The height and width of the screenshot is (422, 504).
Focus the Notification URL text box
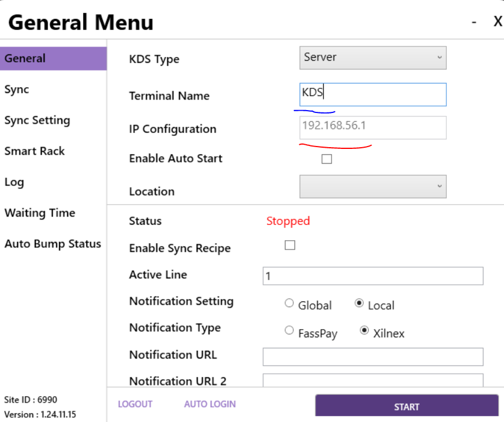pyautogui.click(x=373, y=357)
